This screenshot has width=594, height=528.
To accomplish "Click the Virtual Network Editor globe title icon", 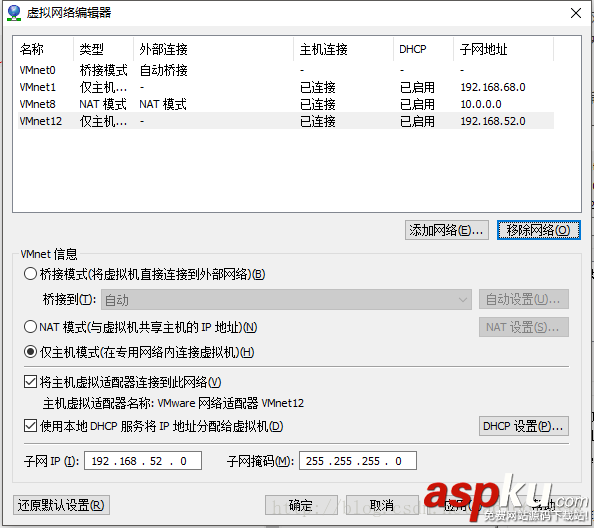I will coord(14,13).
